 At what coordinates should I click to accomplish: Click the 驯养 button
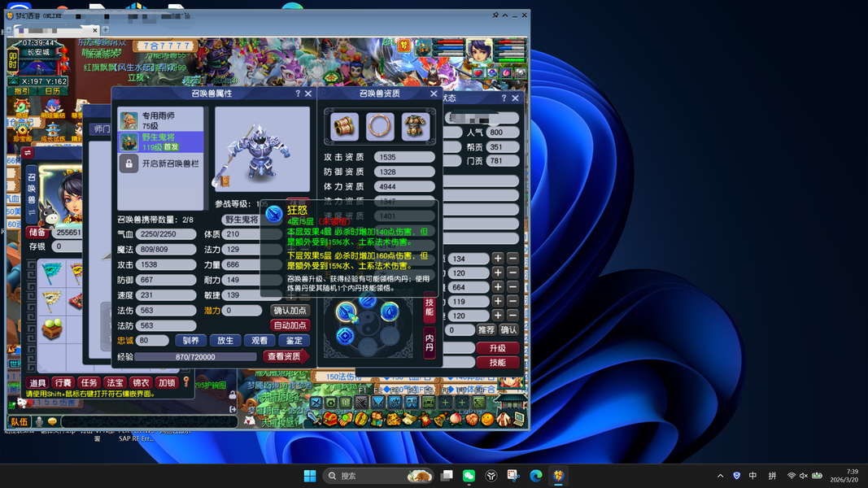pos(191,340)
